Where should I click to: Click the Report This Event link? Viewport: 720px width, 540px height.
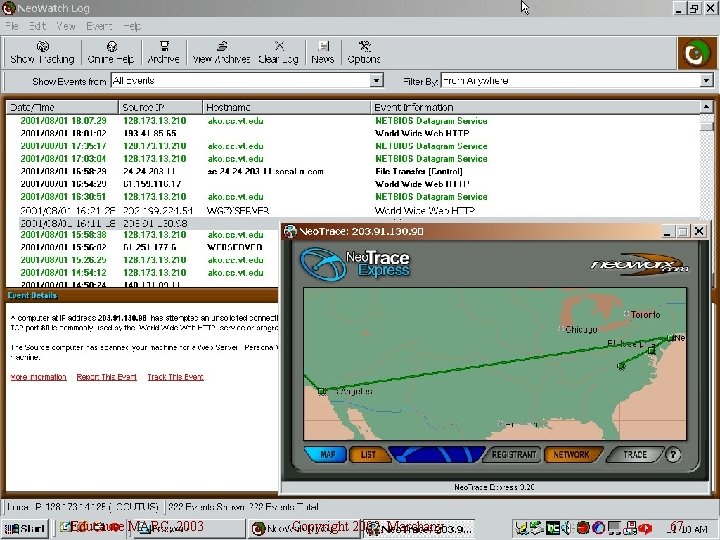pos(107,377)
